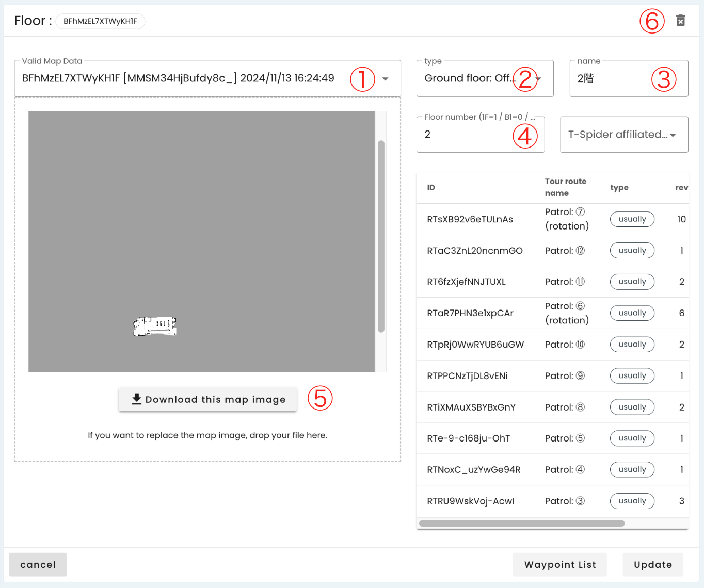Image resolution: width=704 pixels, height=588 pixels.
Task: Click the Patrol ③ route name
Action: tap(565, 501)
